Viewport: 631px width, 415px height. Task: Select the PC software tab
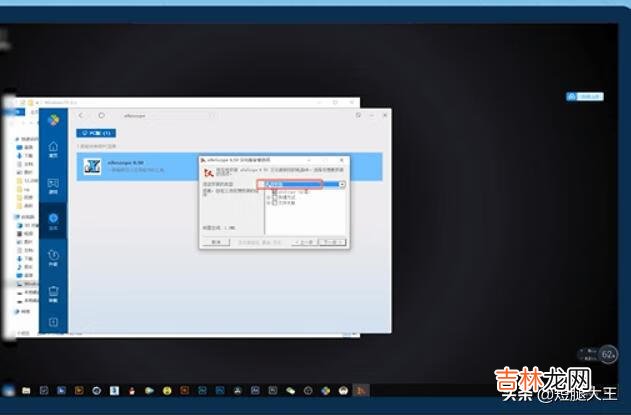click(x=96, y=132)
